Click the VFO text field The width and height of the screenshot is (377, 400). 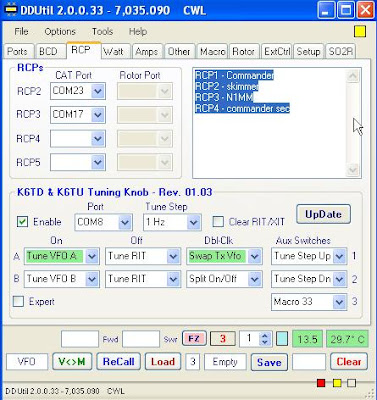point(27,362)
